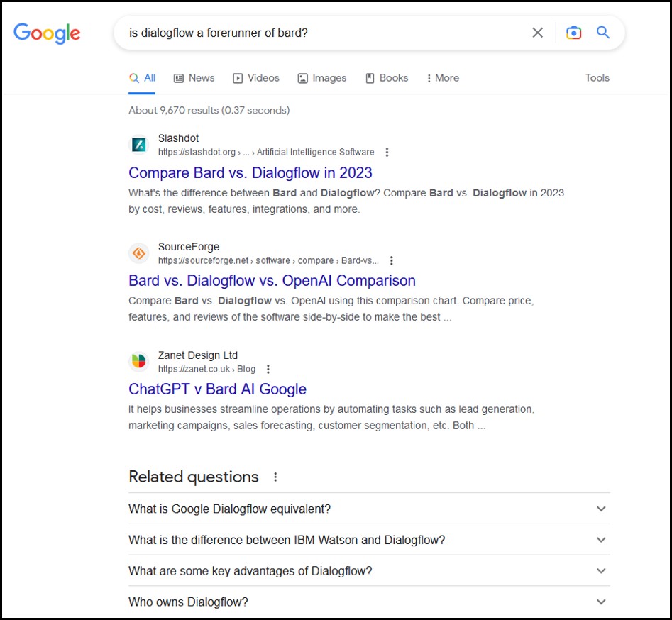Open 'Compare Bard vs. Dialogflow in 2023' link
The width and height of the screenshot is (672, 620).
(250, 172)
